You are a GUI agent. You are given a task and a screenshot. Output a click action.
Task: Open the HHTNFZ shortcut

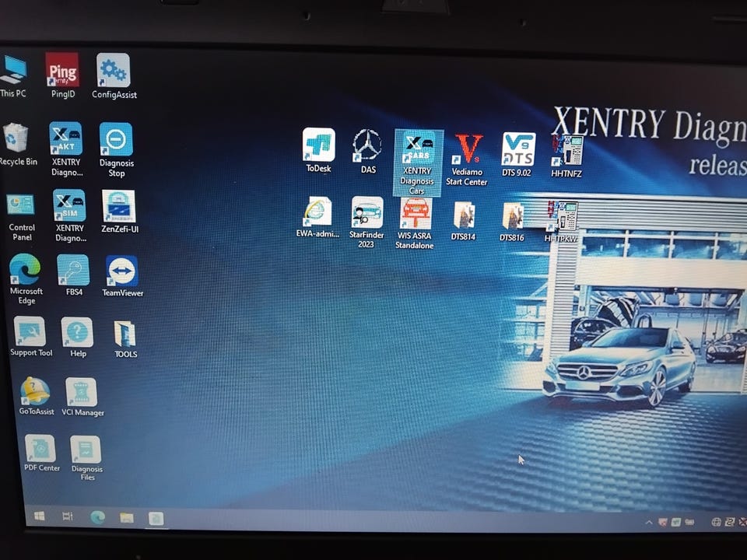[566, 156]
